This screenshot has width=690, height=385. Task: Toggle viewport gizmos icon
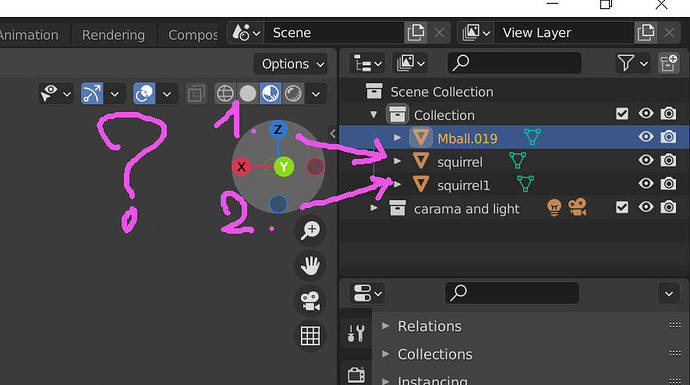click(92, 94)
